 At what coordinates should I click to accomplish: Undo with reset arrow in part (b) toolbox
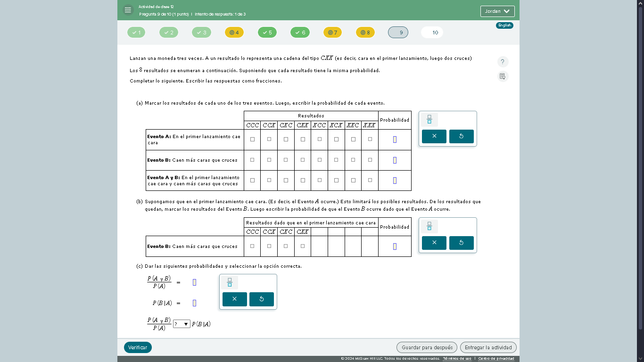click(462, 243)
